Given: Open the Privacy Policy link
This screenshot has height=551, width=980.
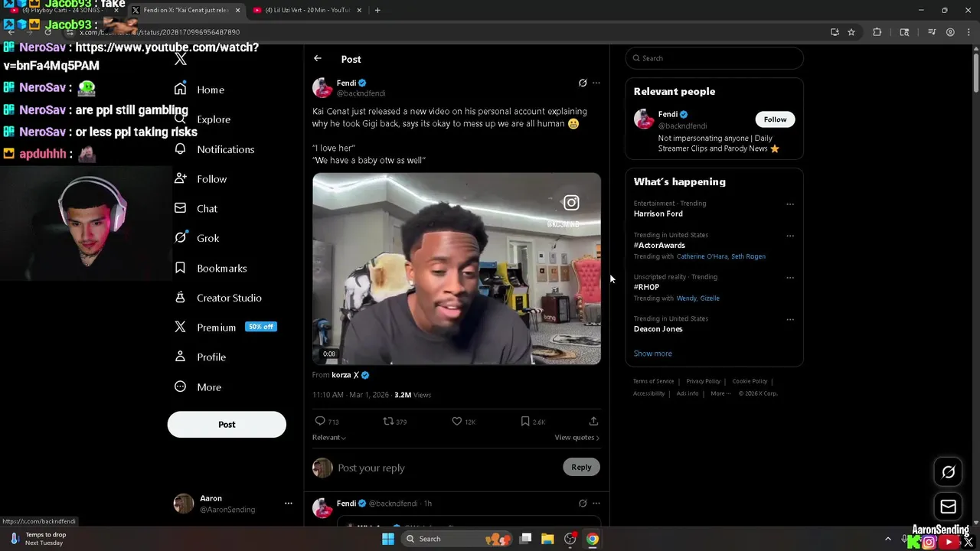Looking at the screenshot, I should 703,381.
